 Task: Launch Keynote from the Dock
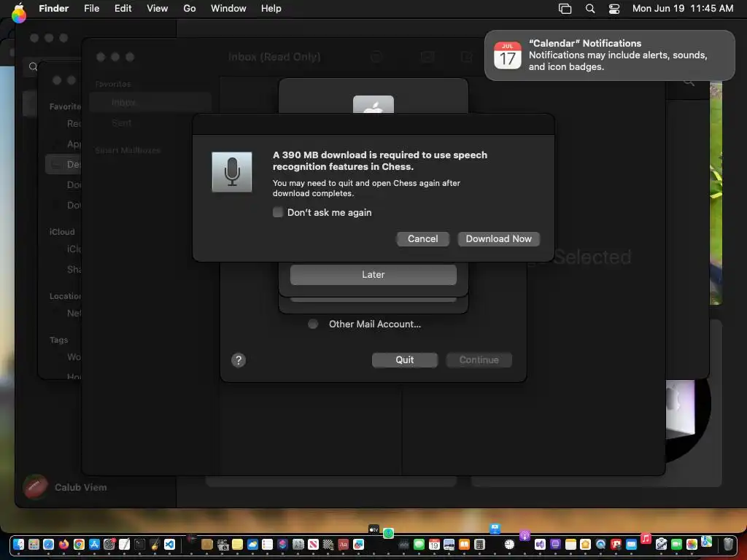(495, 529)
